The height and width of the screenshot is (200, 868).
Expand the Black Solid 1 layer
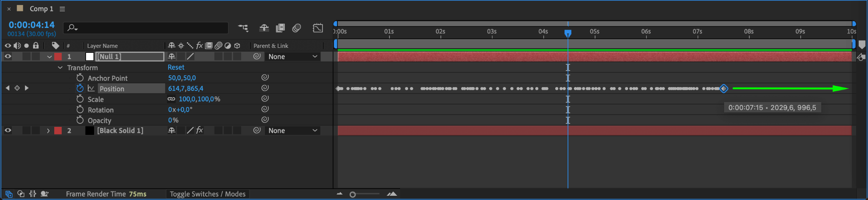[x=48, y=131]
